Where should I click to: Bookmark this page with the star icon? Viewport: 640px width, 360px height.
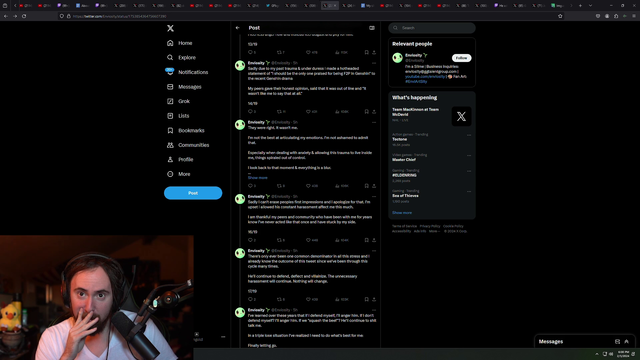(x=560, y=16)
